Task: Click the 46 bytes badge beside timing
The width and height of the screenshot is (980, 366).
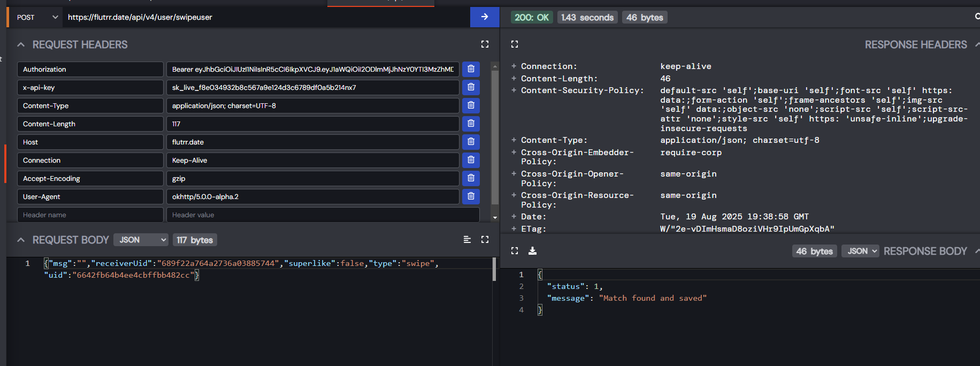Action: (645, 17)
